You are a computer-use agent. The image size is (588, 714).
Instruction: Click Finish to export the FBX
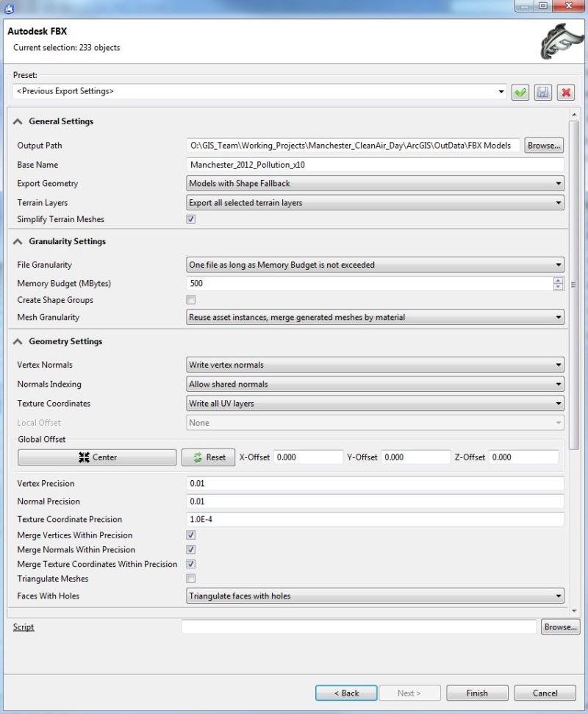[x=477, y=692]
